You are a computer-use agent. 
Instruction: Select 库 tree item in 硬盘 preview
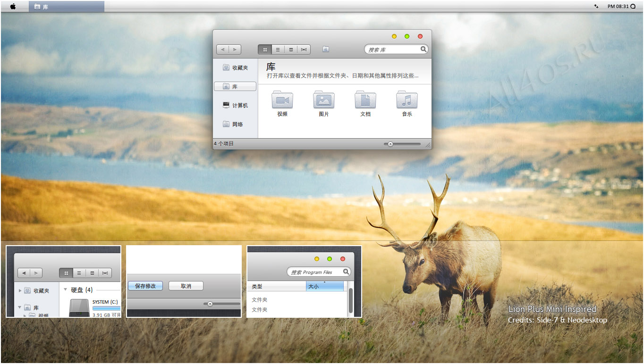tap(32, 307)
